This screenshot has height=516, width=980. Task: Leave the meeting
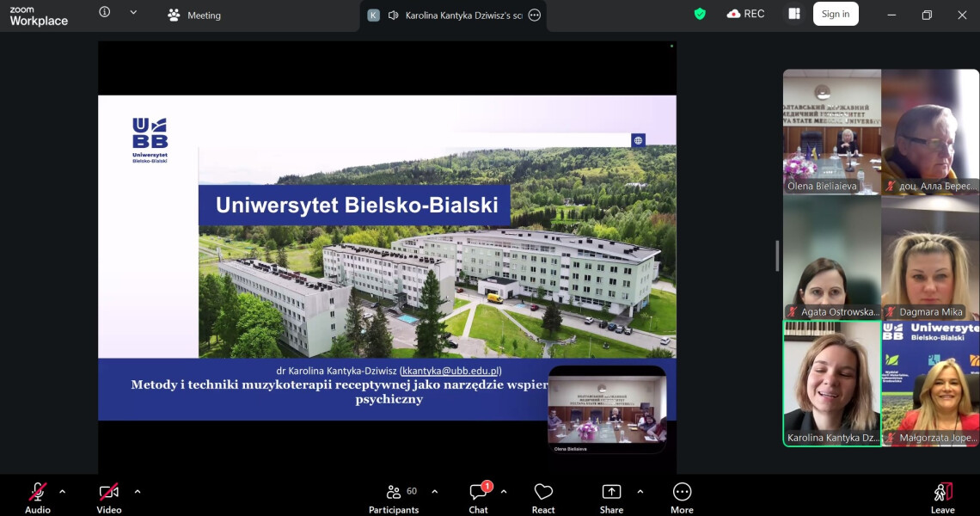[942, 498]
